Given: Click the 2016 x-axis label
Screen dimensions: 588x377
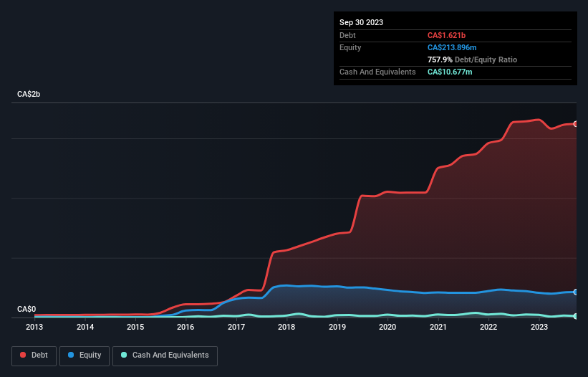Looking at the screenshot, I should click(185, 327).
